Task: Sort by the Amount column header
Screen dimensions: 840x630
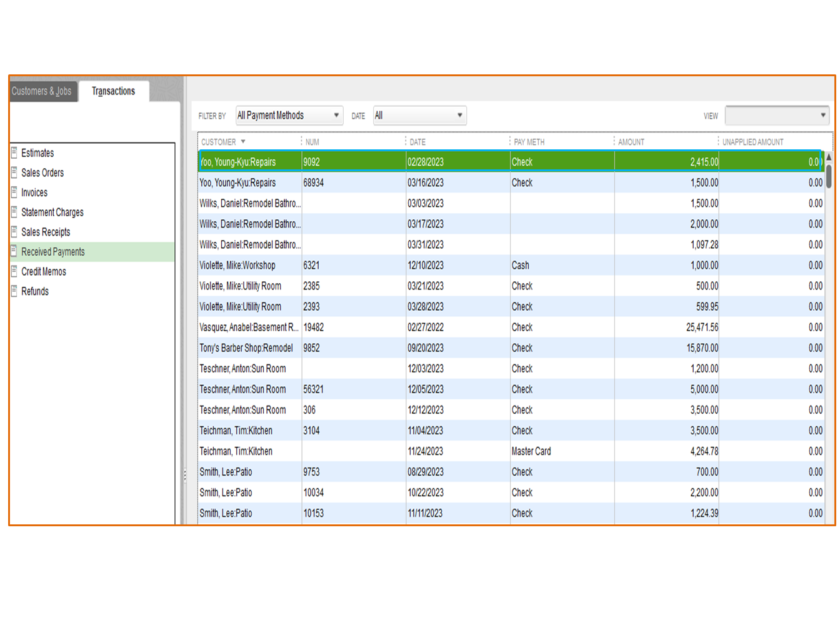Action: point(631,142)
